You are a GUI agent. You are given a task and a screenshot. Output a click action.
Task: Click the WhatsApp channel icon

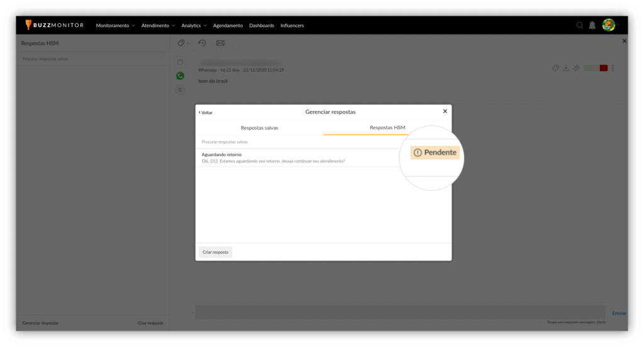[x=180, y=76]
